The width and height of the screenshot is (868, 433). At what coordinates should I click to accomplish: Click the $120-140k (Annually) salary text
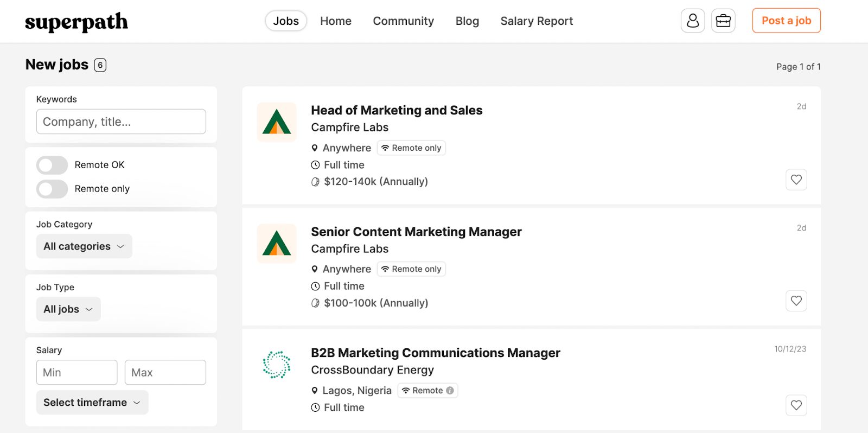(376, 182)
